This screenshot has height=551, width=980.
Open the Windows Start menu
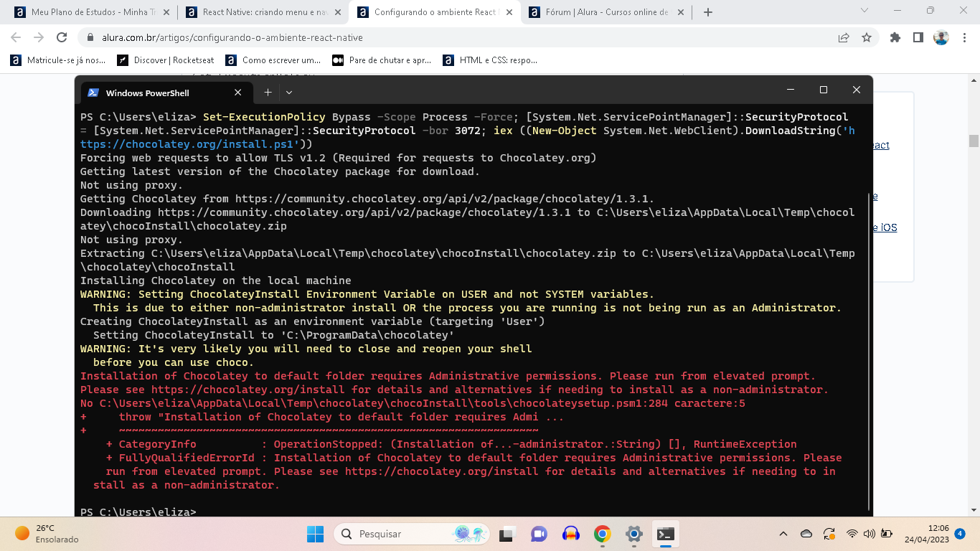tap(316, 534)
